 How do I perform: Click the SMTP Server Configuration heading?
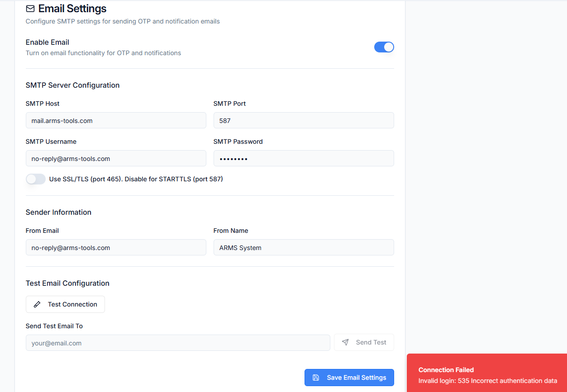click(72, 85)
